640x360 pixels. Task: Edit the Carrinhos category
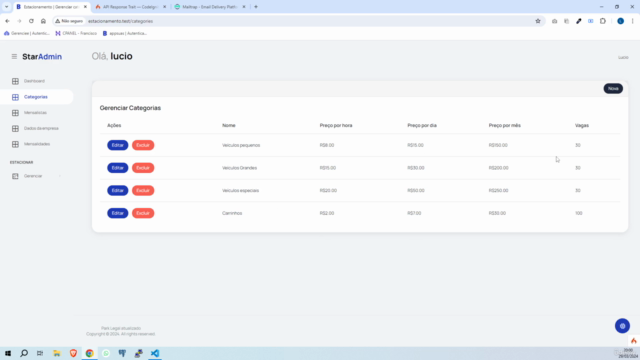[118, 213]
